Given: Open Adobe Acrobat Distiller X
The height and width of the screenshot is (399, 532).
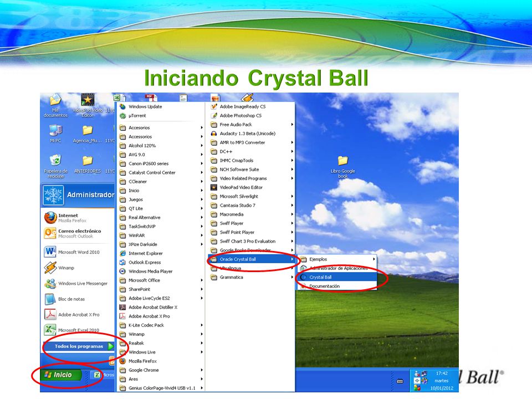Looking at the screenshot, I should pyautogui.click(x=161, y=308).
